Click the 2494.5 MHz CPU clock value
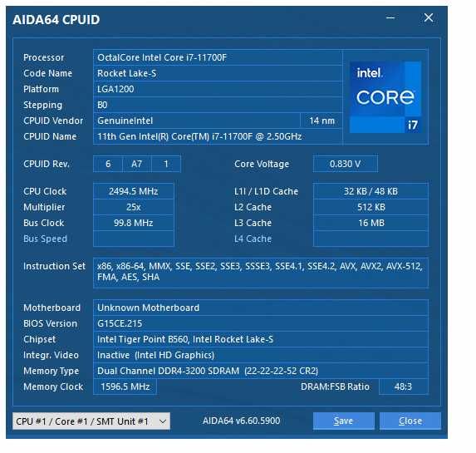The width and height of the screenshot is (476, 453). 133,191
